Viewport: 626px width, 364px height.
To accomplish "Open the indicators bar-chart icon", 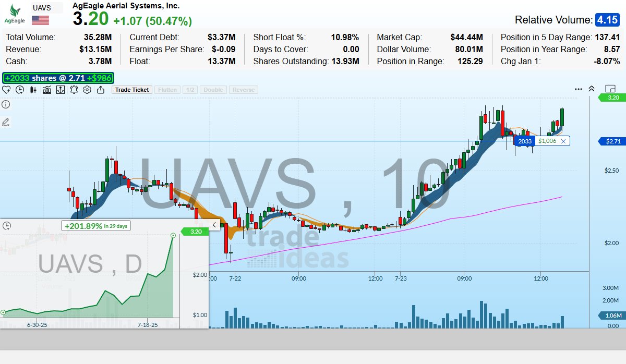I will pos(47,90).
